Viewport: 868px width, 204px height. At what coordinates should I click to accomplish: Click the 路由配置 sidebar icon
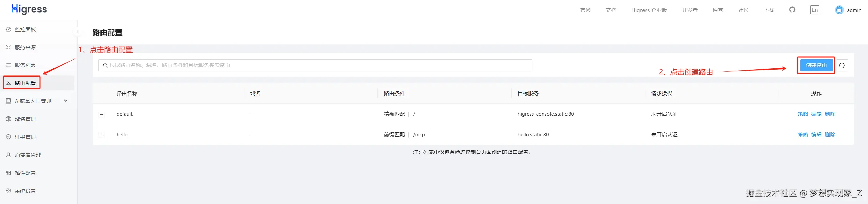pos(9,83)
